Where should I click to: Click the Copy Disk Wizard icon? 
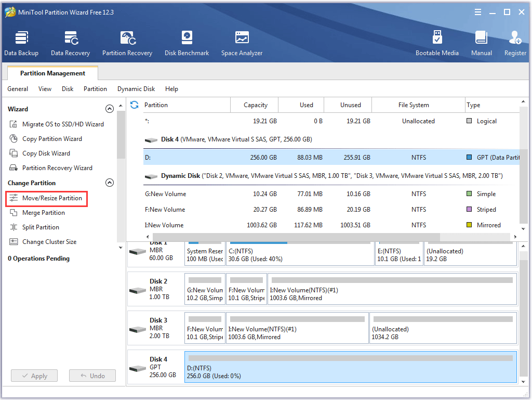13,153
